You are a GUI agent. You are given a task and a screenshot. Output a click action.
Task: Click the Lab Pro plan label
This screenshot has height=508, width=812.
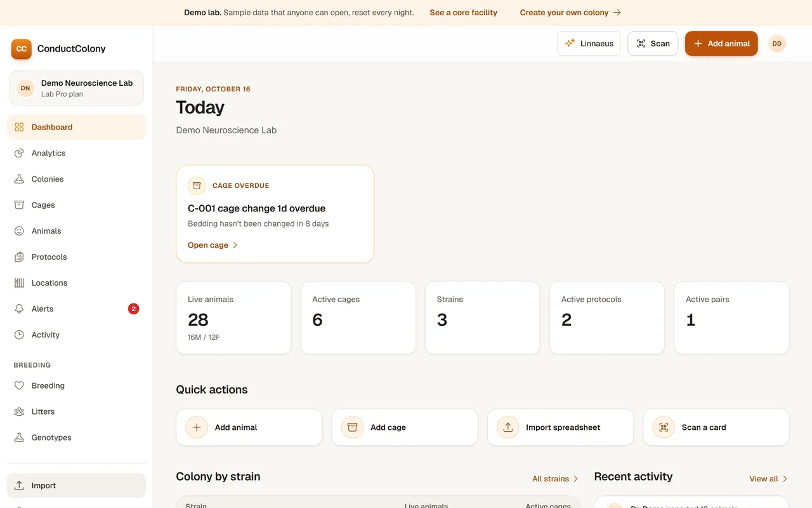62,94
